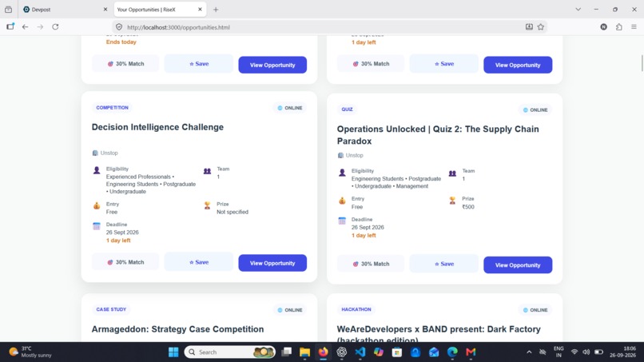Bookmark this page with the star icon
This screenshot has width=644, height=362.
coord(540,27)
